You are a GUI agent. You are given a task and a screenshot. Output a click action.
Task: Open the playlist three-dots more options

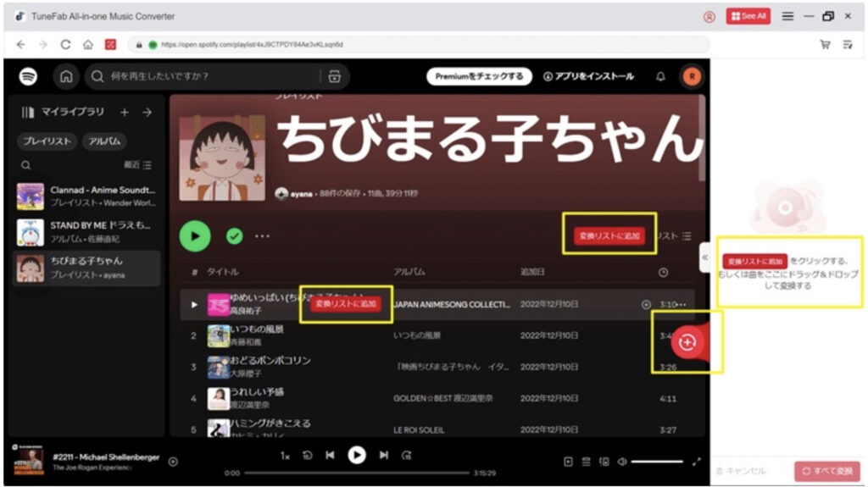[263, 236]
